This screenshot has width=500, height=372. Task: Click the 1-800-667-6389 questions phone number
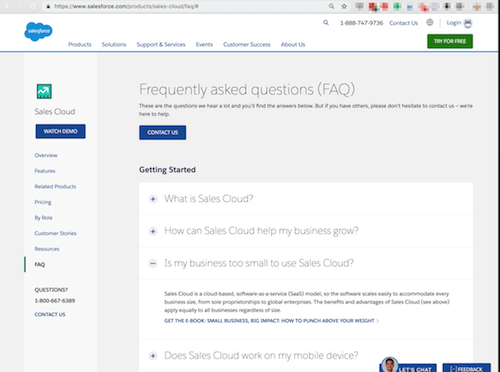click(55, 301)
